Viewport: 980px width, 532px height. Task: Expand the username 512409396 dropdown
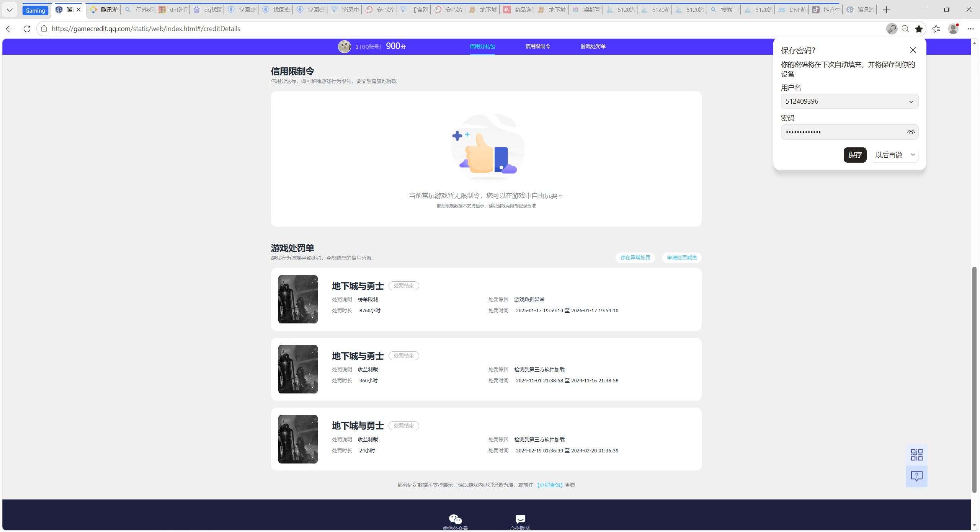pyautogui.click(x=911, y=102)
